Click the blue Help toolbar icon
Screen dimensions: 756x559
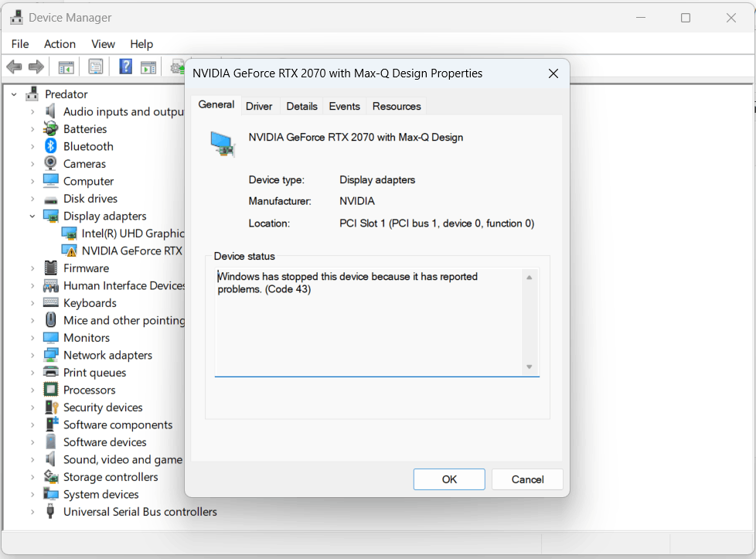pos(125,66)
